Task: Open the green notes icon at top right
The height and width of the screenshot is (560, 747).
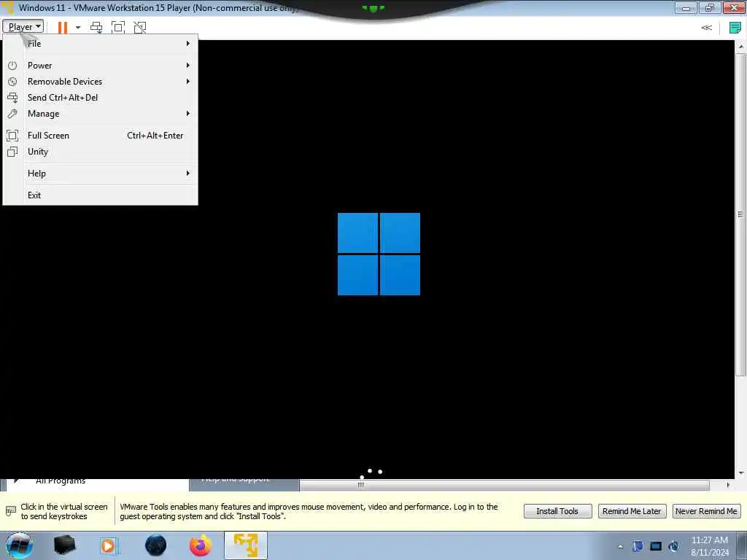Action: pyautogui.click(x=735, y=28)
